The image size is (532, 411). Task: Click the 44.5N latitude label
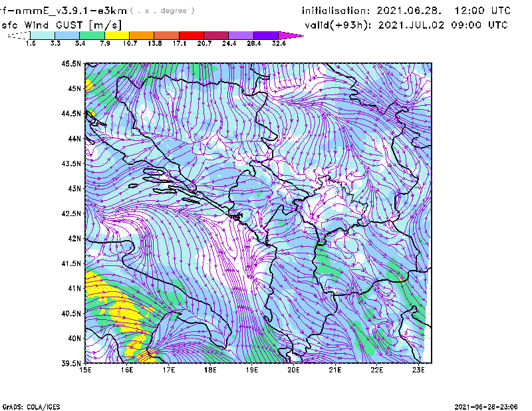(71, 113)
